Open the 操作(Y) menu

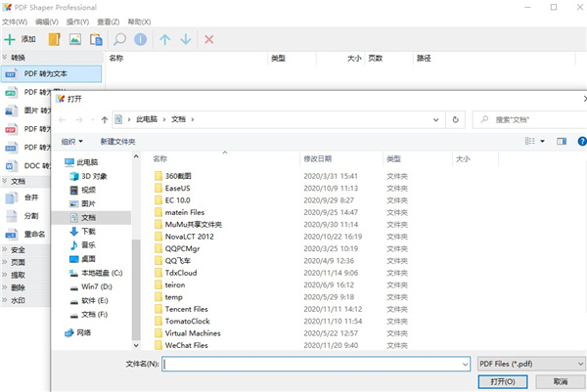(77, 22)
